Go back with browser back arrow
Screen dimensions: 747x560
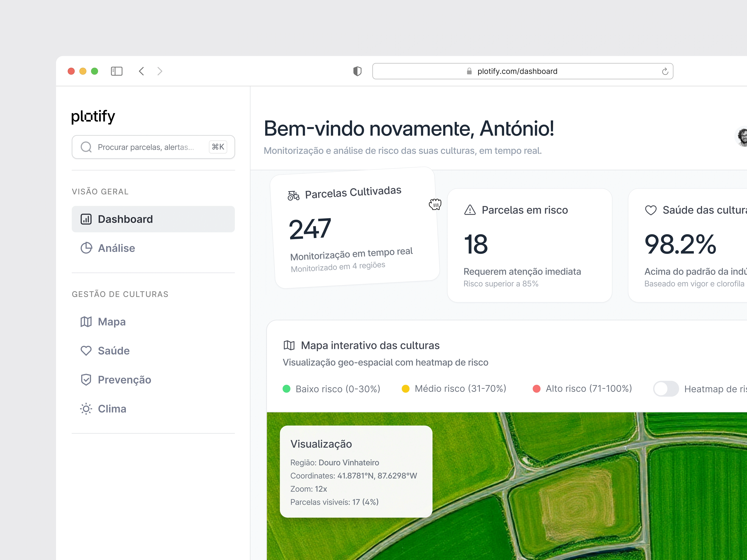142,71
